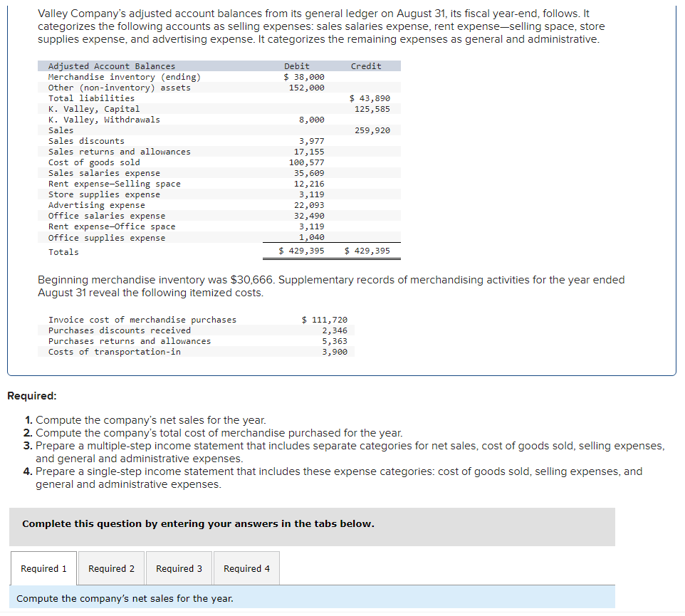Image resolution: width=685 pixels, height=616 pixels.
Task: Go to the Required 4 tab
Action: pyautogui.click(x=246, y=568)
